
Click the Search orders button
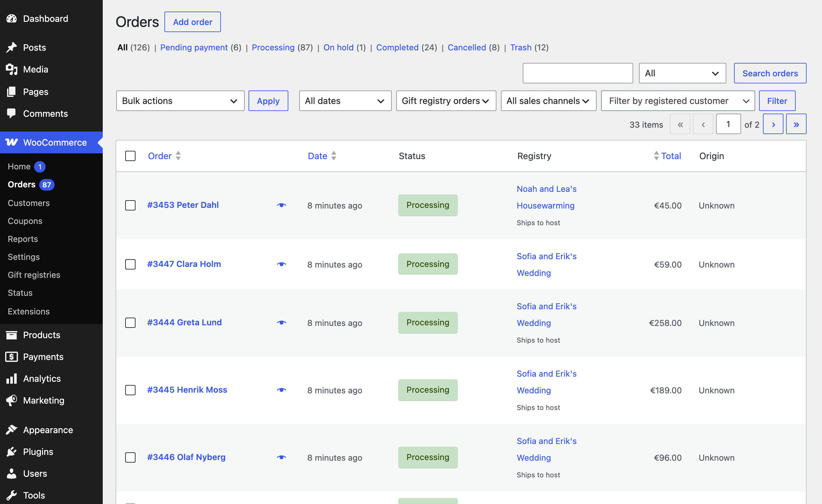(x=770, y=73)
